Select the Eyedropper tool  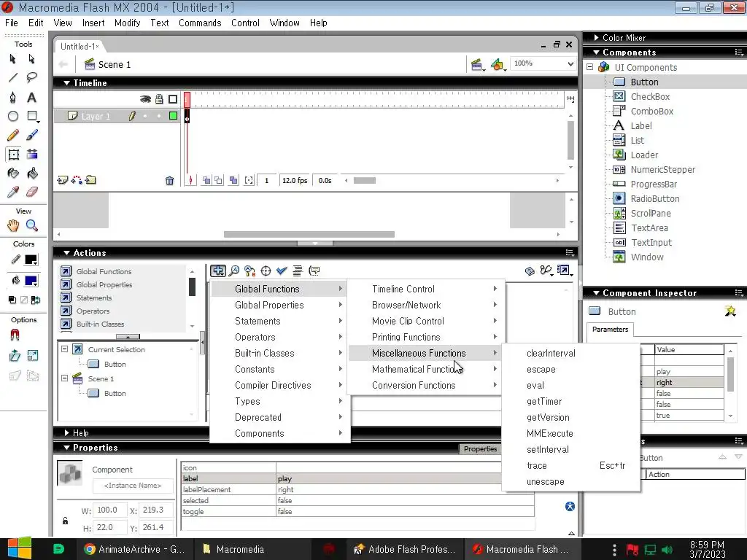tap(13, 192)
